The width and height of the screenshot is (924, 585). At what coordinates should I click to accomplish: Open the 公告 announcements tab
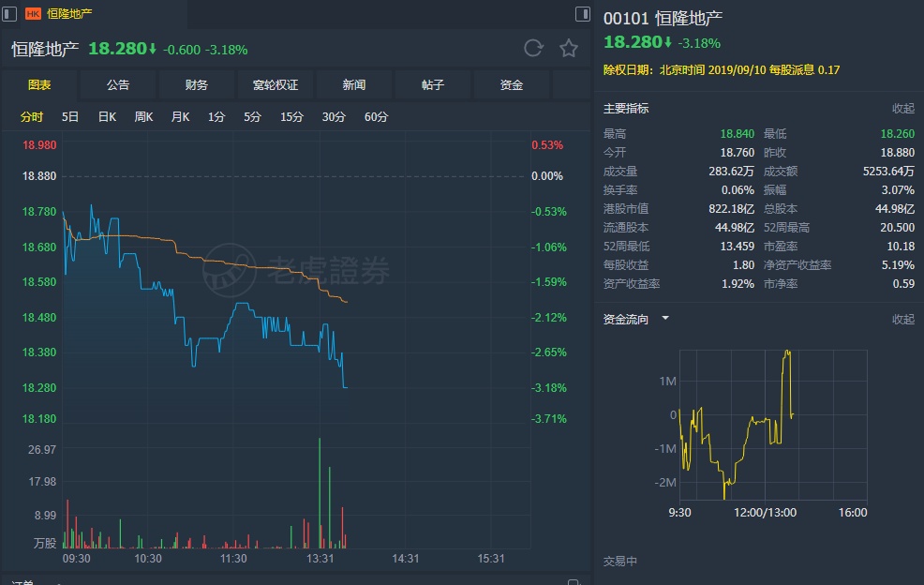[x=118, y=85]
